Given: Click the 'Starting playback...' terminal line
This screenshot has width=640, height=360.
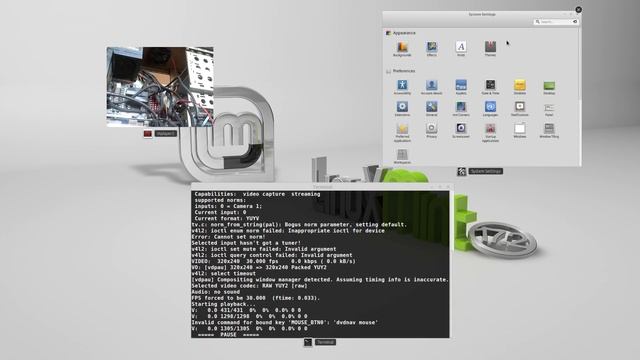Looking at the screenshot, I should click(224, 304).
